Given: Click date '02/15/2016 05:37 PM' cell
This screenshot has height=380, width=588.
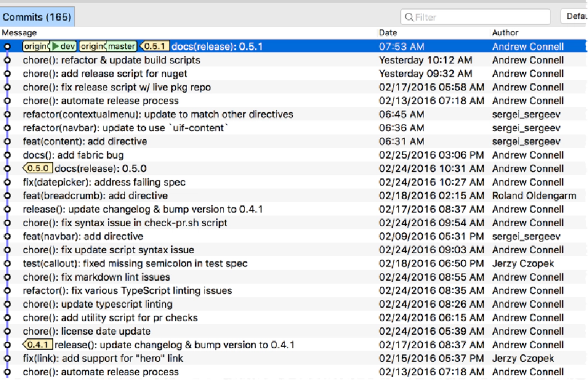Looking at the screenshot, I should click(431, 358).
